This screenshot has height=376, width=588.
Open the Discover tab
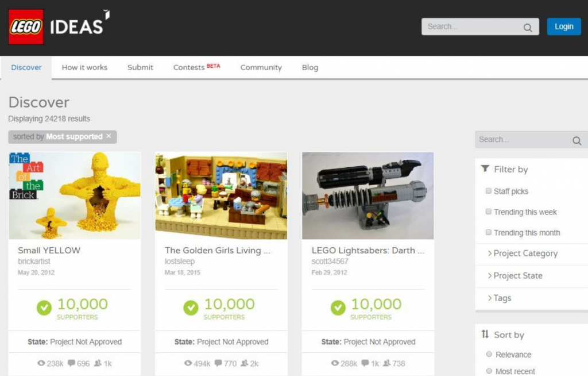coord(26,68)
